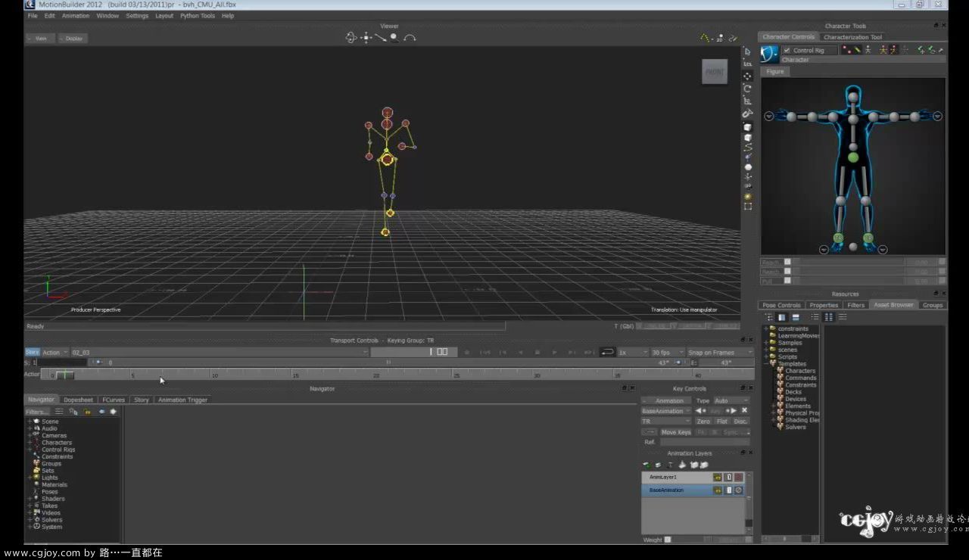Toggle solo on AnimLayer1
The width and height of the screenshot is (969, 560).
coord(728,478)
